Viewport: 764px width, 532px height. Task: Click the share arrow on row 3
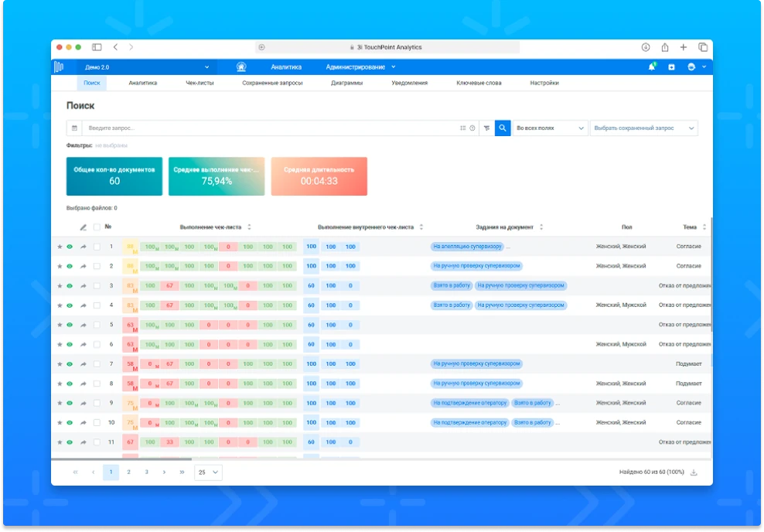[x=83, y=286]
